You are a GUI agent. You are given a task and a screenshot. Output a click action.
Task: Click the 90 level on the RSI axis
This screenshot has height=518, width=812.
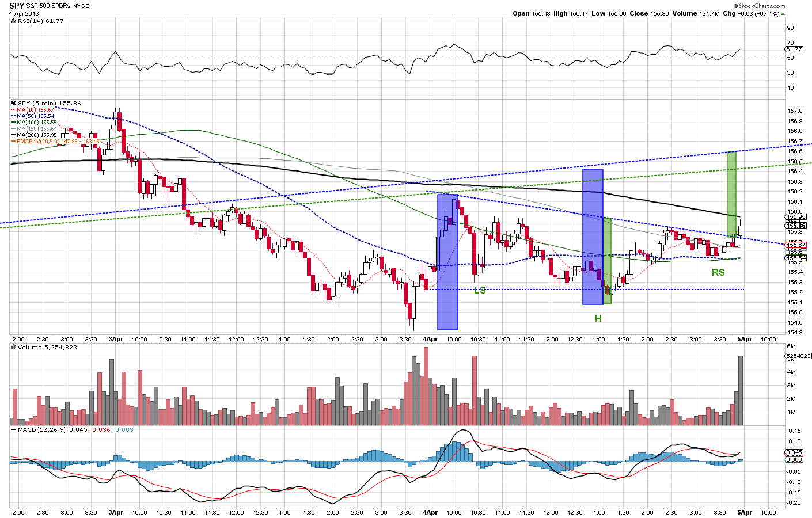click(791, 28)
